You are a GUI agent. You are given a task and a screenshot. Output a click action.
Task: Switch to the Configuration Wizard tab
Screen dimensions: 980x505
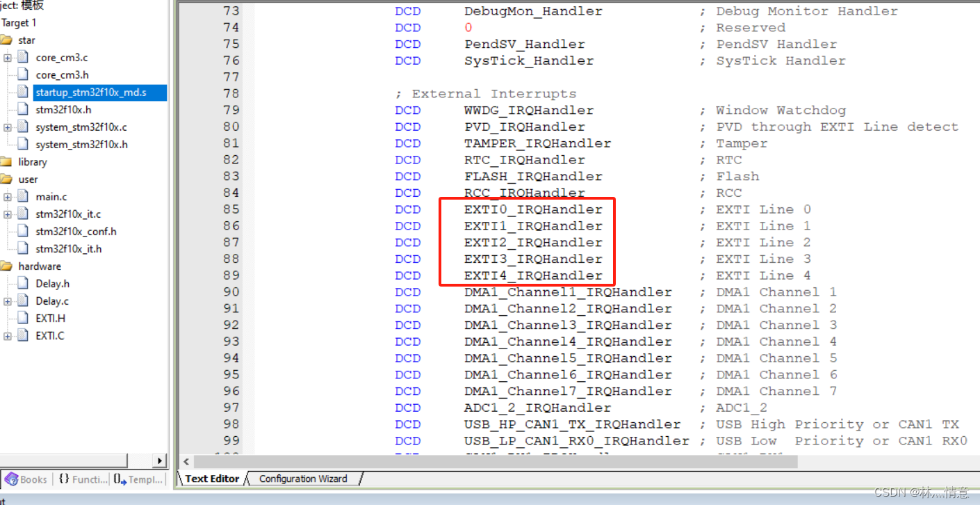point(303,479)
